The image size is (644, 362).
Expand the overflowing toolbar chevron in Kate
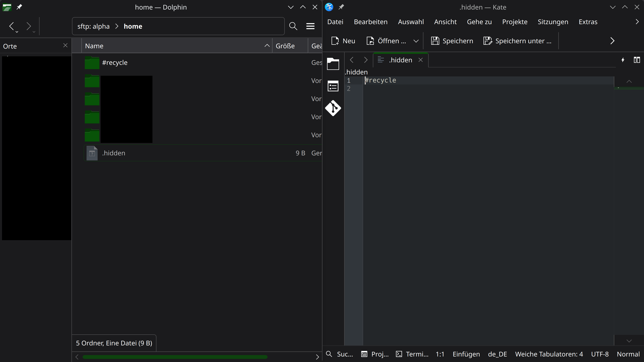point(612,41)
